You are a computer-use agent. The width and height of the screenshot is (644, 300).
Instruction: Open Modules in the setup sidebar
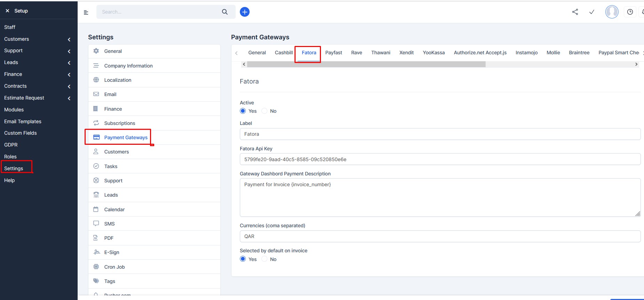coord(14,110)
